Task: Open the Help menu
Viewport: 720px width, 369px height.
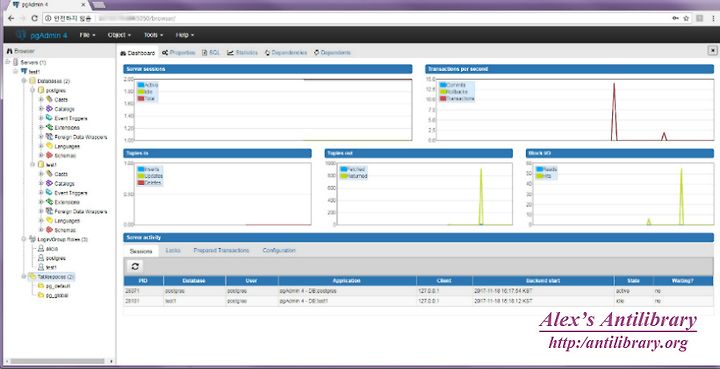Action: 185,35
